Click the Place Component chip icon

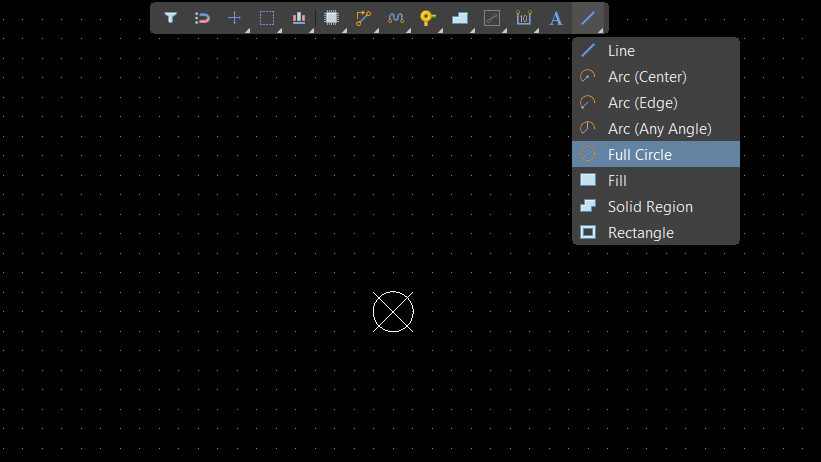coord(332,18)
